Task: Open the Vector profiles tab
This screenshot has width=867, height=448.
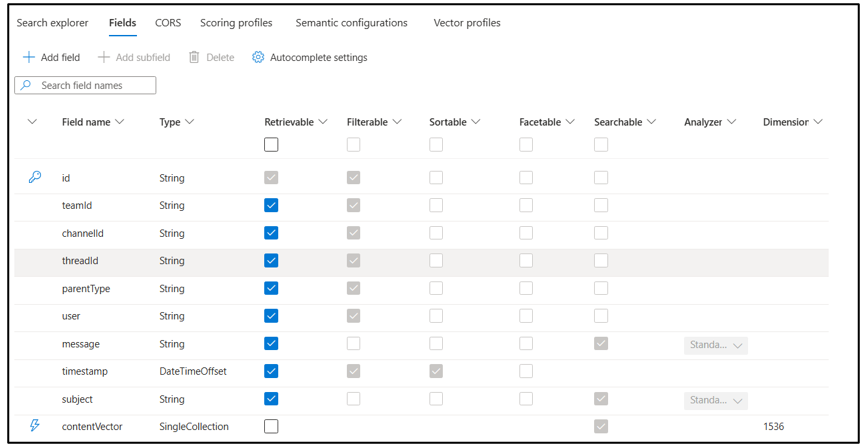Action: pyautogui.click(x=467, y=22)
